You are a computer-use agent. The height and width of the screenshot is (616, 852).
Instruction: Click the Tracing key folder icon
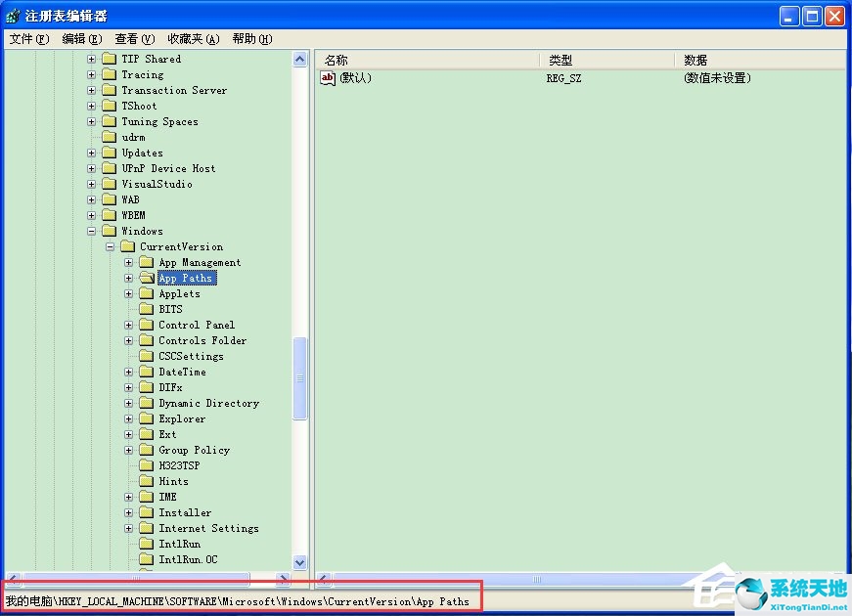pyautogui.click(x=109, y=74)
